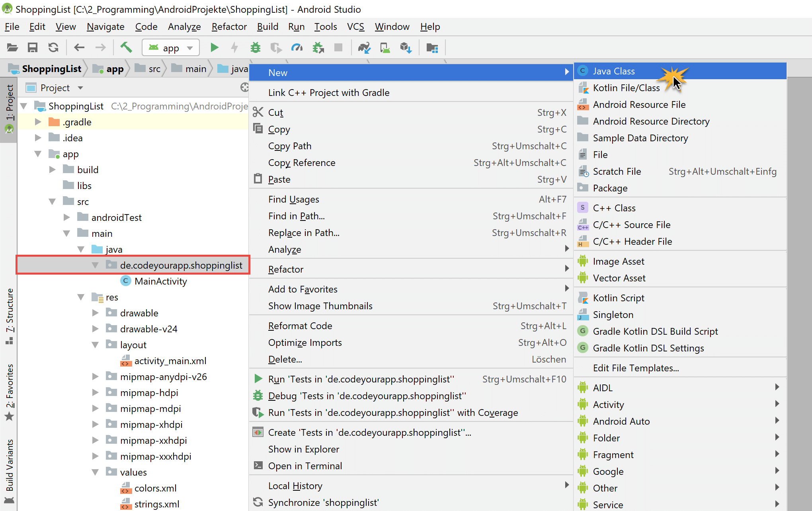
Task: Click the Stop square toolbar icon
Action: (x=338, y=48)
